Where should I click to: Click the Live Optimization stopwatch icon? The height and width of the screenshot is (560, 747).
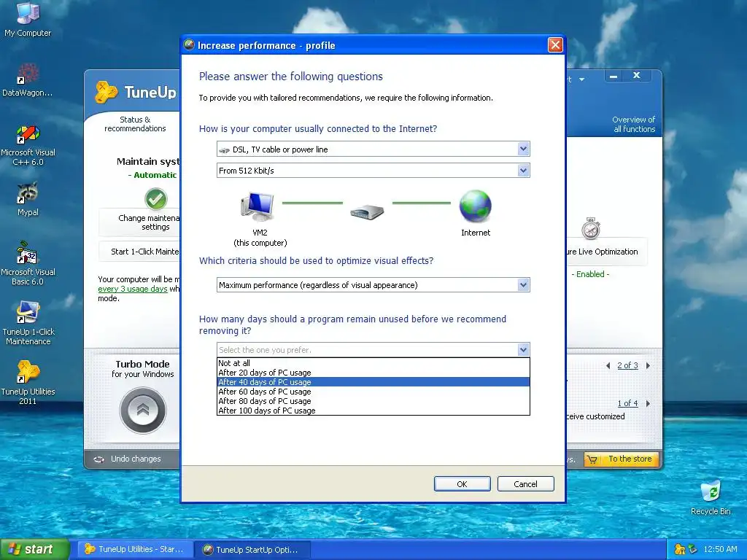tap(591, 228)
